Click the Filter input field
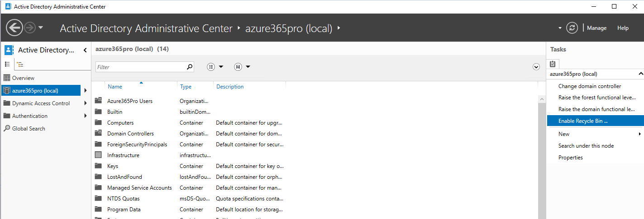Screen dimensions: 644x219 pyautogui.click(x=141, y=67)
